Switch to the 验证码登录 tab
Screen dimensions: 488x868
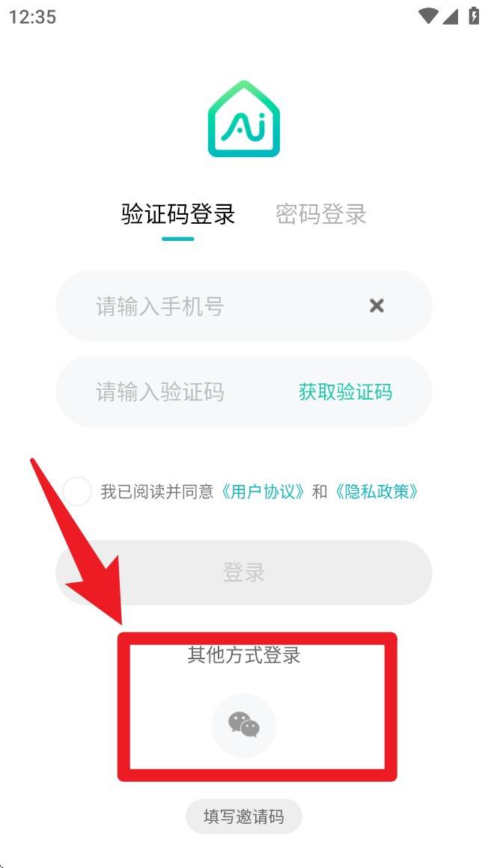tap(178, 214)
